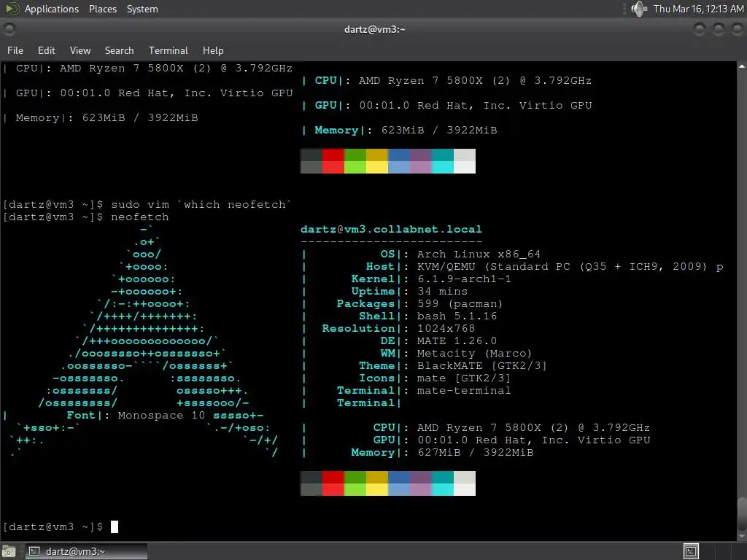Click the yellow swatch in the palette below the 627MiB line
This screenshot has width=747, height=560.
pyautogui.click(x=377, y=489)
